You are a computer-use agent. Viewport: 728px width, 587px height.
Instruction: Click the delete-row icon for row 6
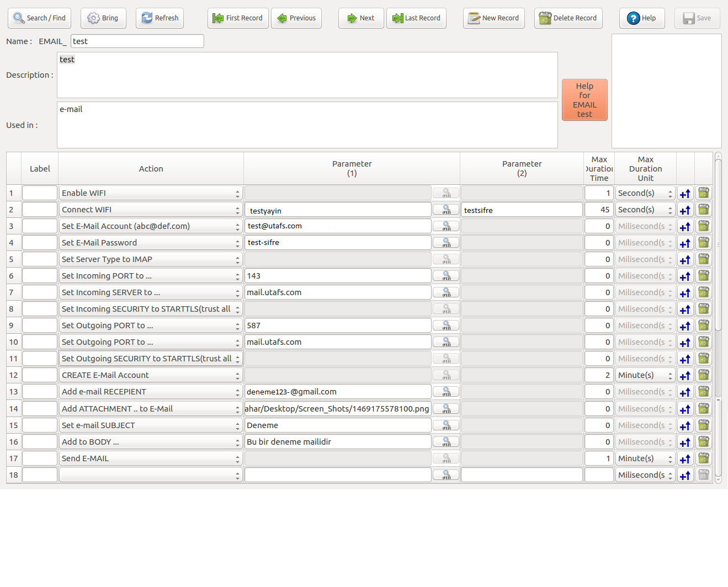tap(704, 276)
